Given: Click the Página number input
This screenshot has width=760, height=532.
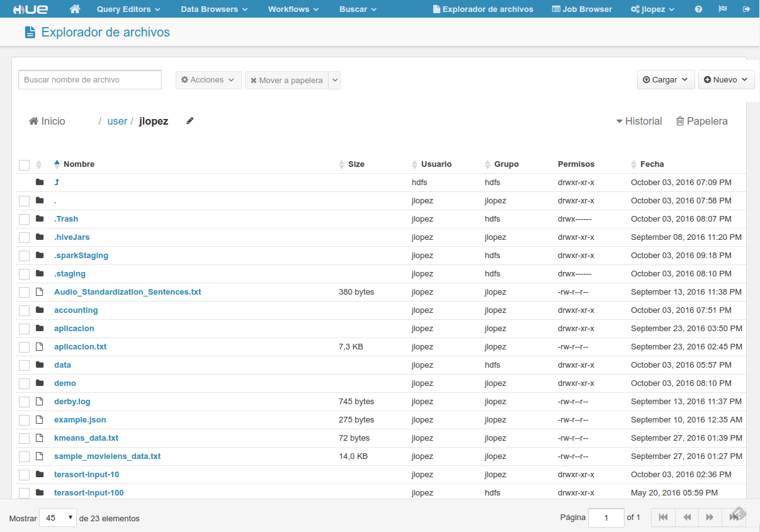Looking at the screenshot, I should [606, 518].
